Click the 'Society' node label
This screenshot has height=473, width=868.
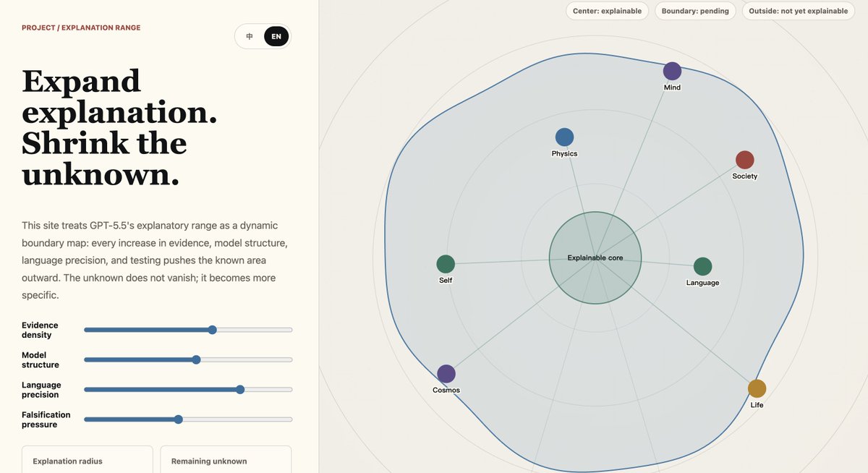coord(744,176)
